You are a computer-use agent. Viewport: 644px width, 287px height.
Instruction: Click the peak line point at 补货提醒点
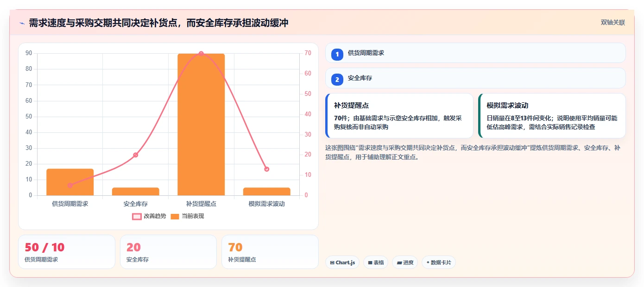coord(201,54)
